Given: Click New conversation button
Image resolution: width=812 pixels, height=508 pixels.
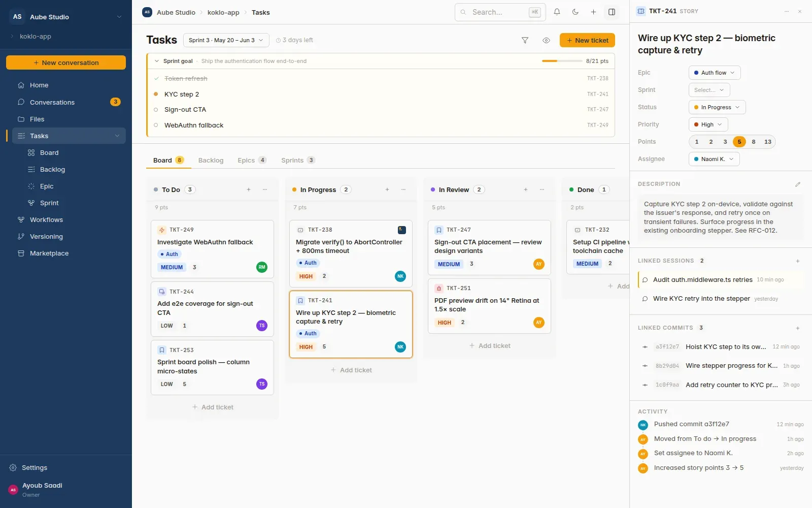Looking at the screenshot, I should click(x=66, y=62).
